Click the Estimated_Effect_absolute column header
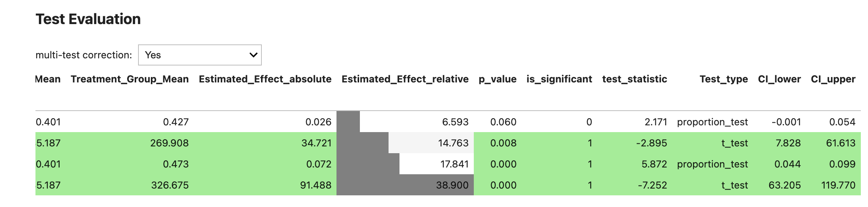The height and width of the screenshot is (207, 868). [x=265, y=79]
